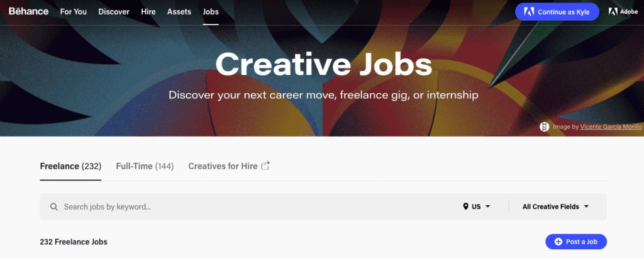The width and height of the screenshot is (644, 258).
Task: Click the arrow next to All Creative Fields
Action: (586, 206)
